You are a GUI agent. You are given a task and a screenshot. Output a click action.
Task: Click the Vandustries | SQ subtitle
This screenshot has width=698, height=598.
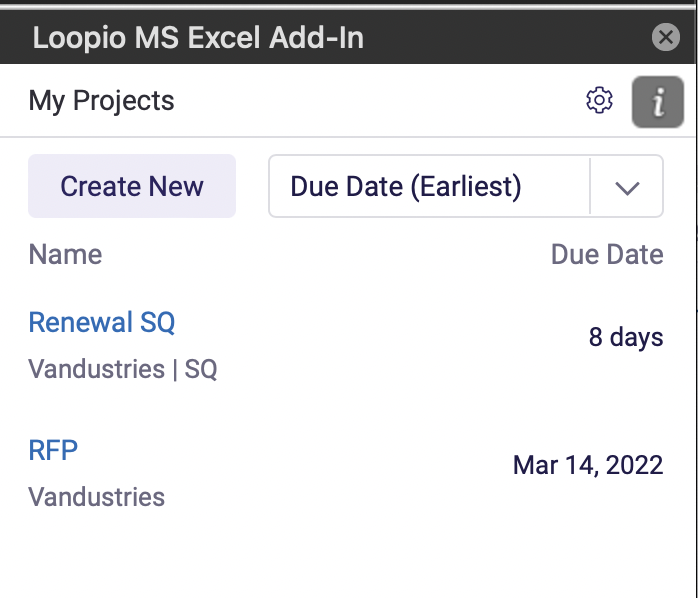pyautogui.click(x=123, y=369)
